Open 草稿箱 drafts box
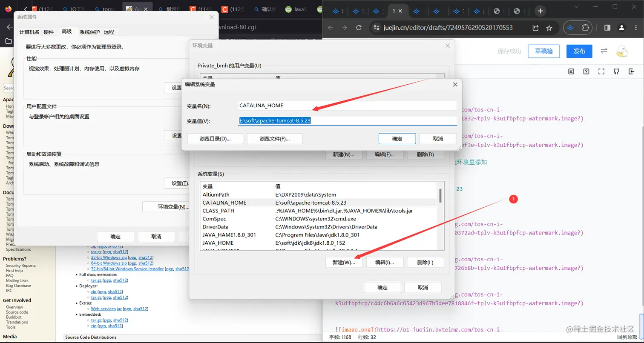The image size is (644, 343). tap(544, 51)
